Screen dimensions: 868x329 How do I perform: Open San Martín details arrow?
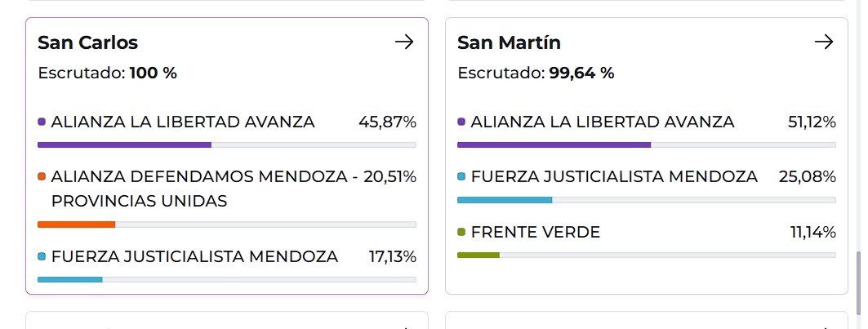coord(824,42)
